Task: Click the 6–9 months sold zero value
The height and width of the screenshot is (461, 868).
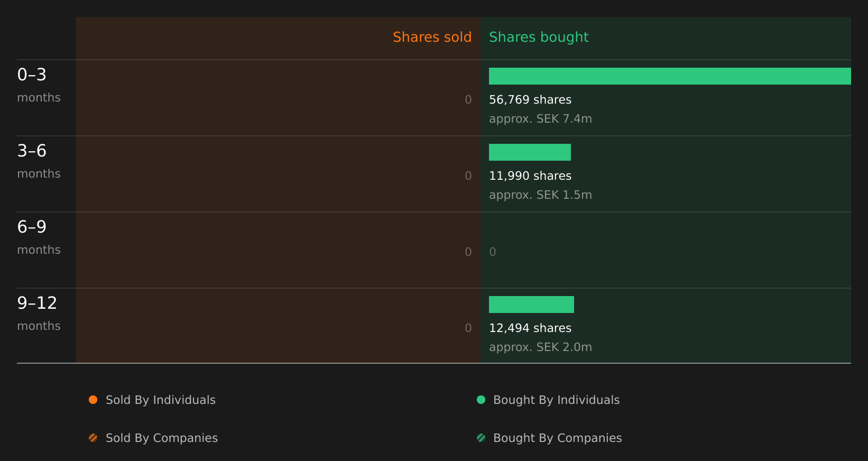Action: (468, 252)
